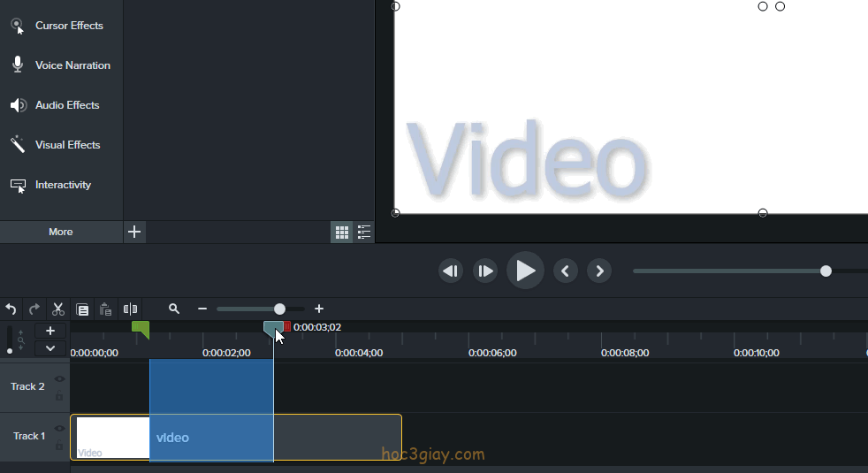Undo the last timeline edit
The width and height of the screenshot is (868, 473).
pyautogui.click(x=11, y=309)
